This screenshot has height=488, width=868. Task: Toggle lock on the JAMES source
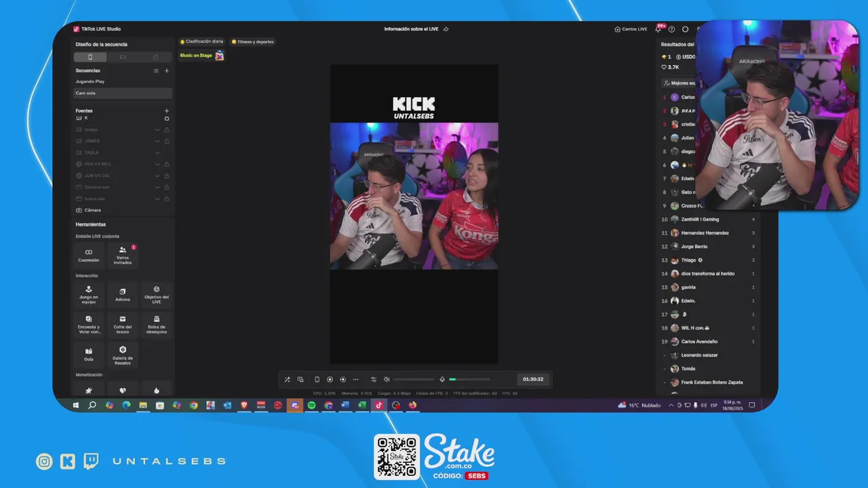(167, 141)
